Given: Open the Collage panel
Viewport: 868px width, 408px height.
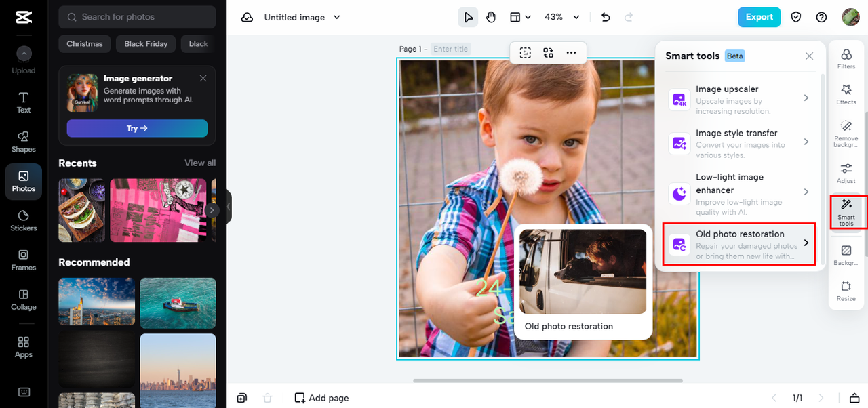Looking at the screenshot, I should (24, 300).
